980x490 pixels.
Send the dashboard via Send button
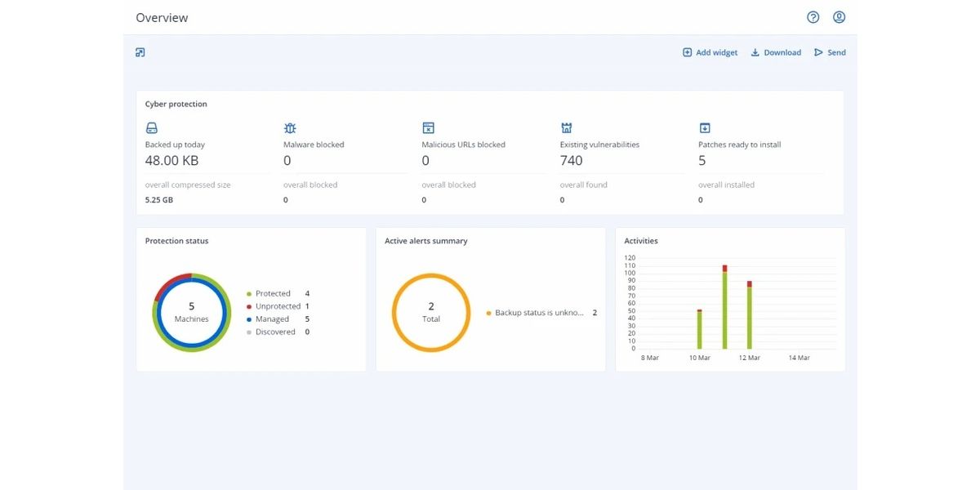pyautogui.click(x=830, y=52)
